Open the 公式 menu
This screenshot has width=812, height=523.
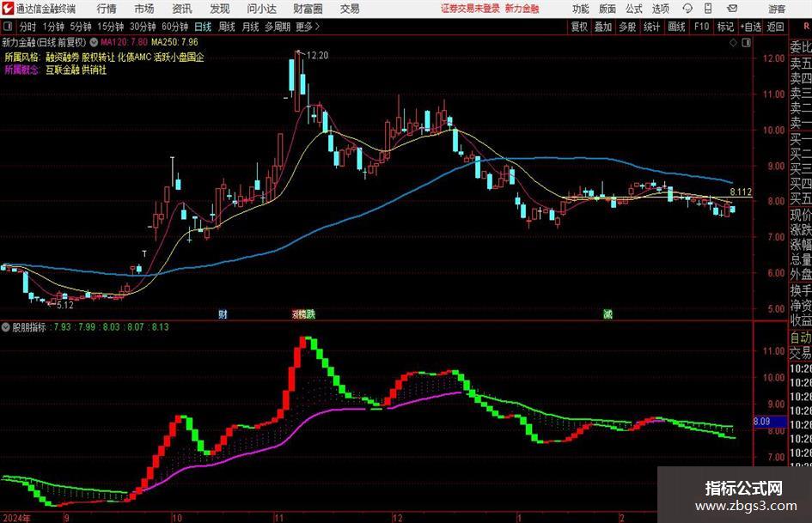[x=634, y=9]
